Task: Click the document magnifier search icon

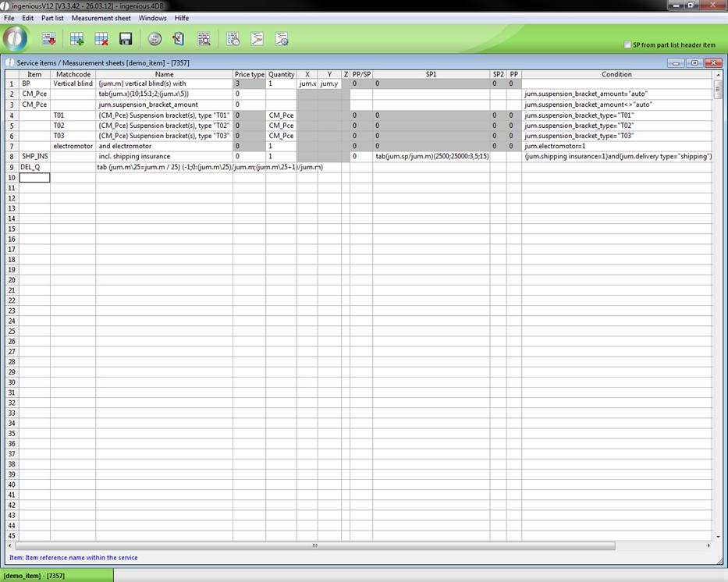Action: 204,39
